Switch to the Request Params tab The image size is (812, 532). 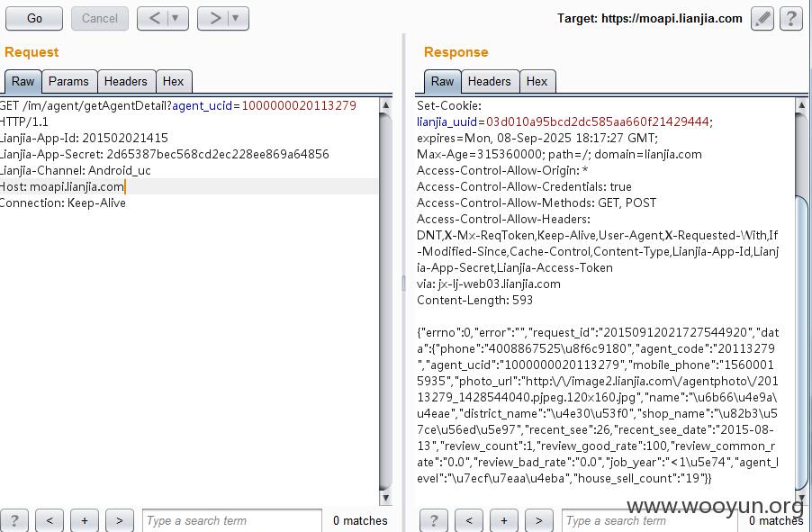(x=69, y=81)
